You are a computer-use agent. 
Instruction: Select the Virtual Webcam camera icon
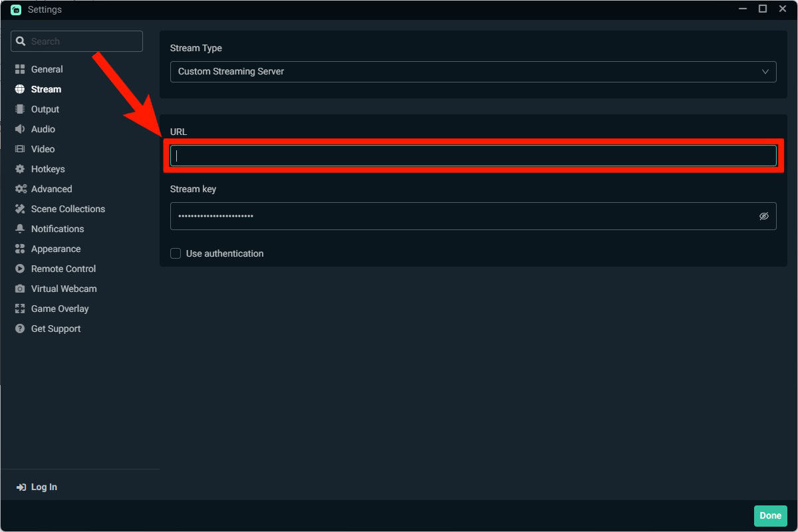(19, 288)
